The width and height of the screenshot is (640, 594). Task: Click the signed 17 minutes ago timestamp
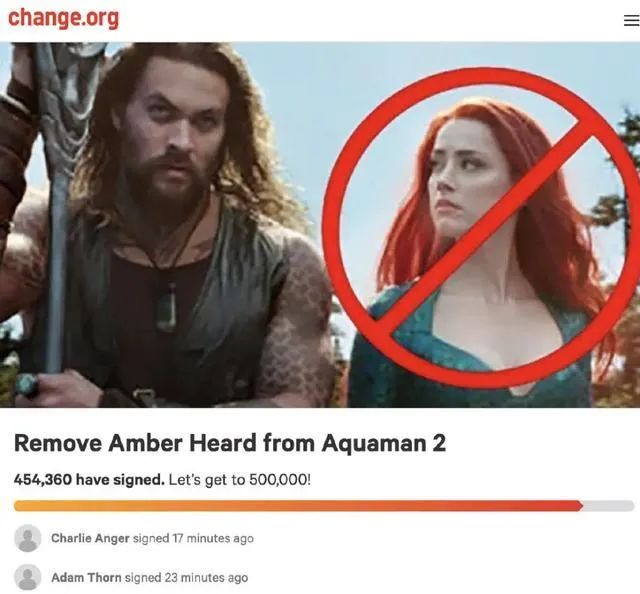pos(193,538)
